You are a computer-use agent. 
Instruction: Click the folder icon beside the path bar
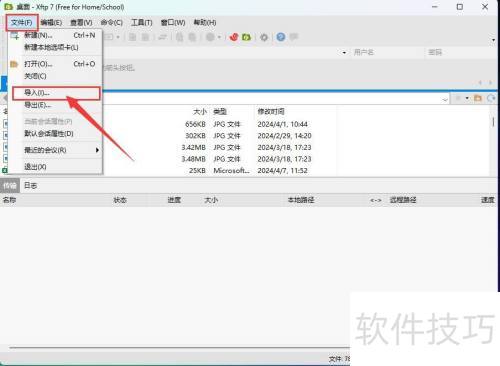point(478,98)
